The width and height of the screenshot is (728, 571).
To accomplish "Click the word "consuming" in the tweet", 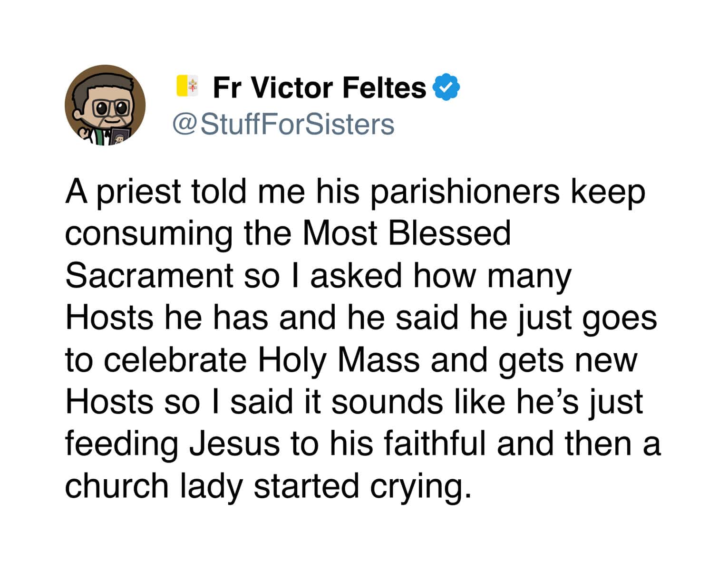I will [149, 234].
